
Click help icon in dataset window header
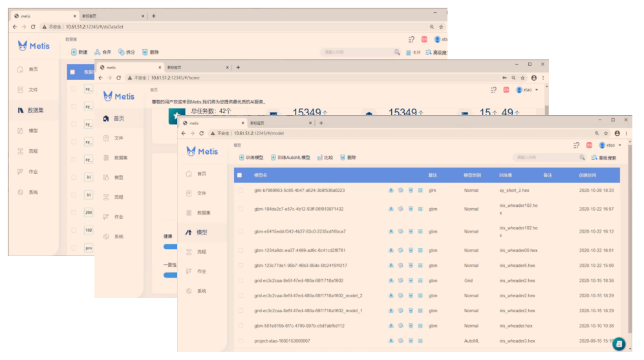point(411,39)
